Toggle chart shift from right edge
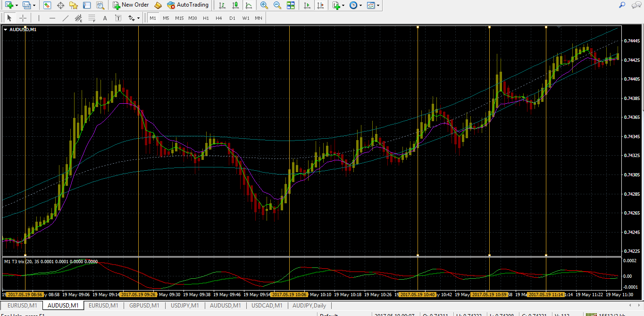Viewport: 644px width, 316px height. [320, 5]
